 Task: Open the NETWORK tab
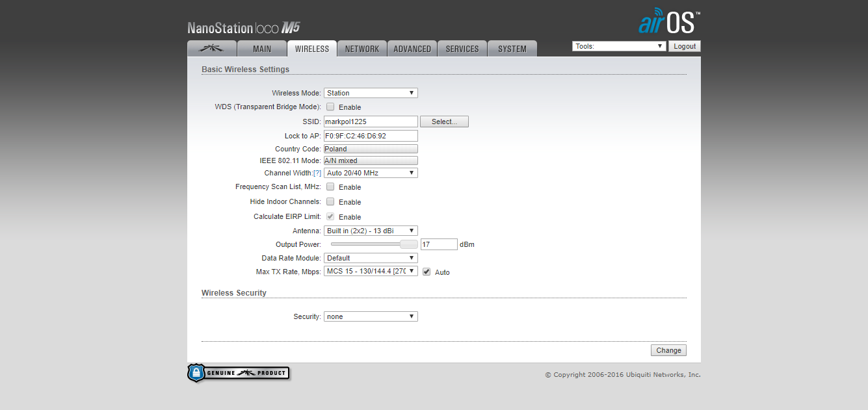point(362,49)
